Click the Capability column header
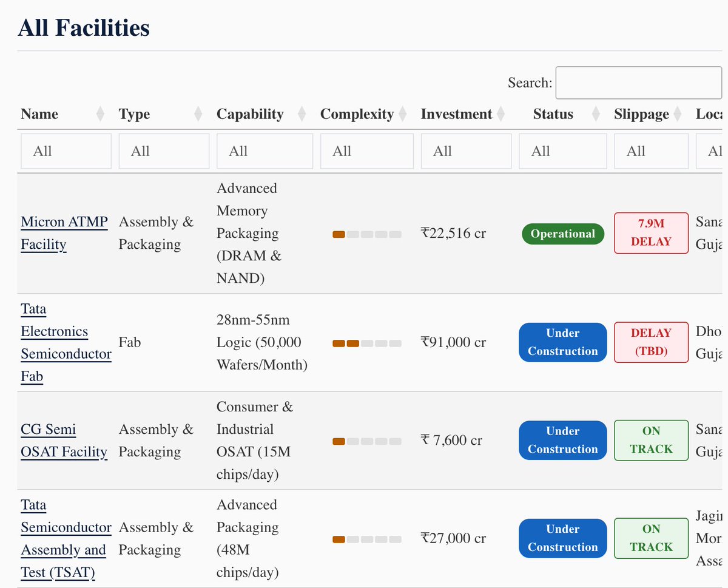 click(250, 114)
